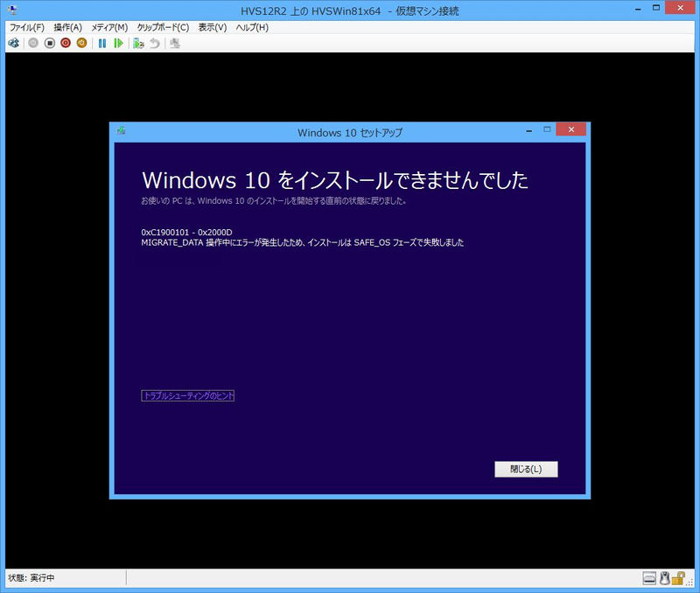Click the keyboard status icon in status bar
The image size is (700, 593).
(649, 578)
